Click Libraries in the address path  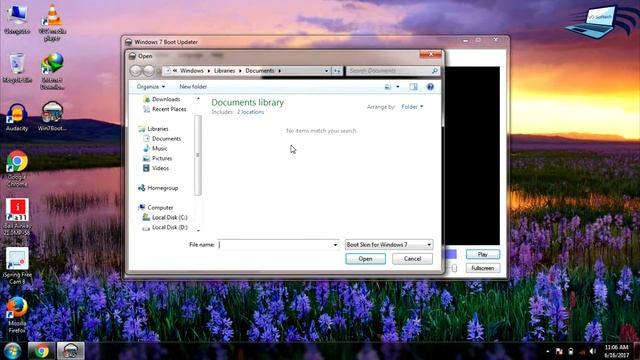(x=224, y=71)
